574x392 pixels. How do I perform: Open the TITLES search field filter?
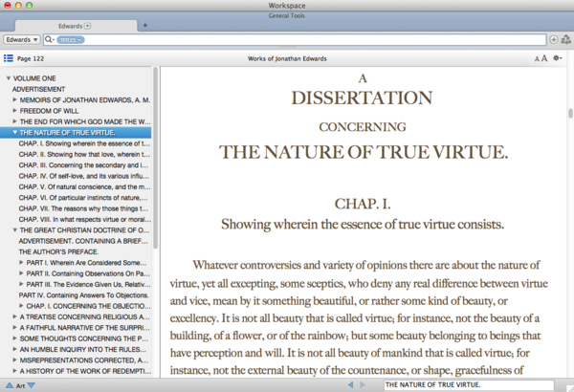[70, 40]
